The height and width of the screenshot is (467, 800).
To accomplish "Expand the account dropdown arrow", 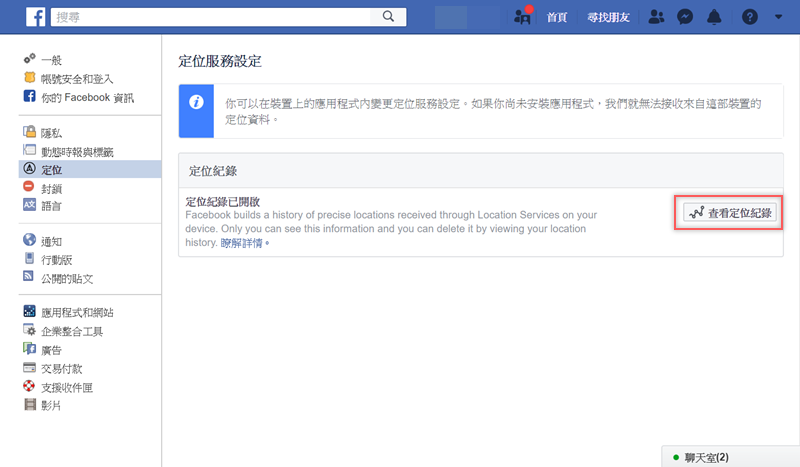I will click(778, 17).
